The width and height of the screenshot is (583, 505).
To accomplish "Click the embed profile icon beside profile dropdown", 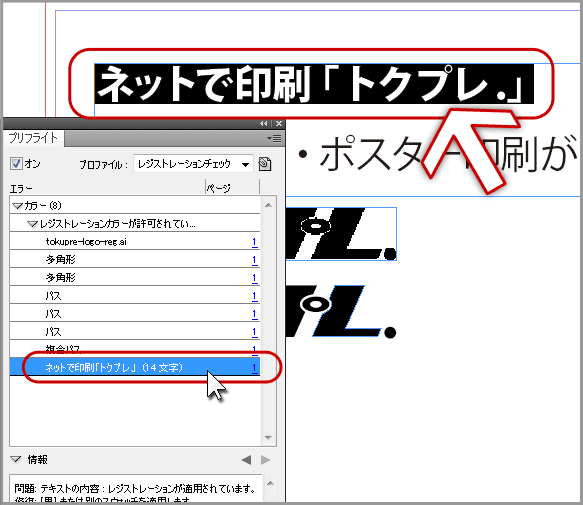I will [x=265, y=164].
